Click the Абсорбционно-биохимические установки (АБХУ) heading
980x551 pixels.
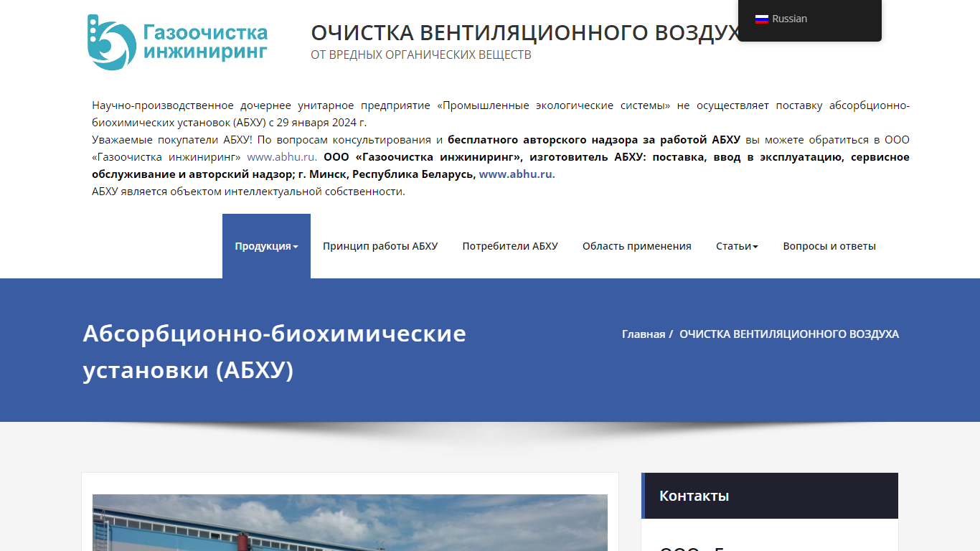click(x=275, y=352)
